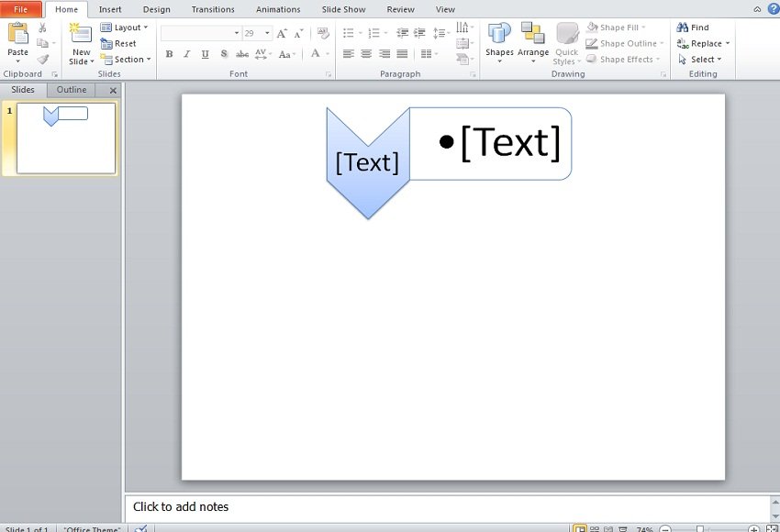Click the File button

[21, 9]
